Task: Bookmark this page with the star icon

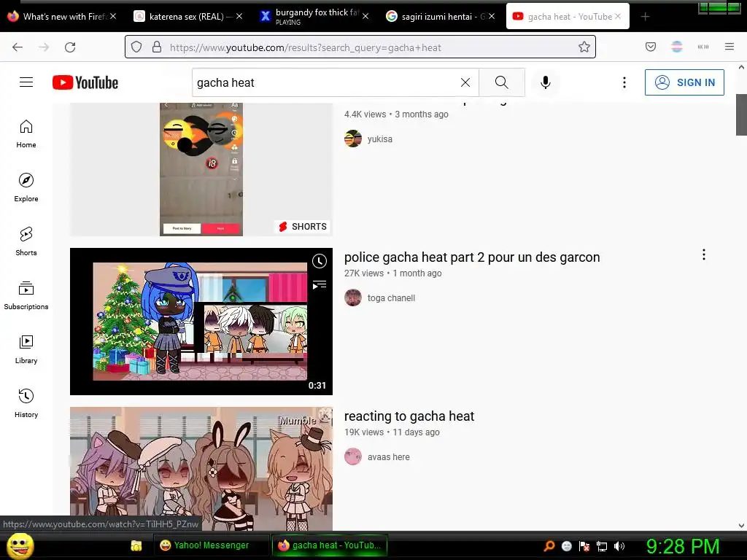Action: [584, 47]
